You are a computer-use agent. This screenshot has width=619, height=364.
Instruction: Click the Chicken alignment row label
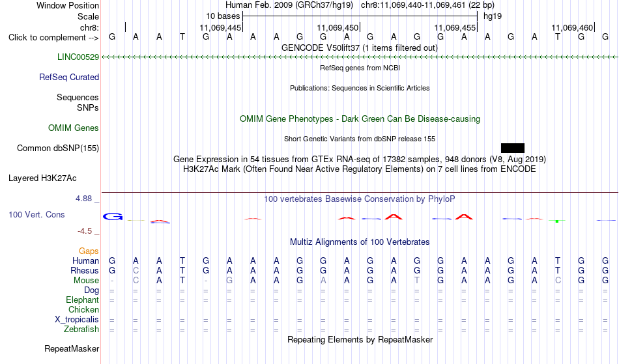pos(83,309)
